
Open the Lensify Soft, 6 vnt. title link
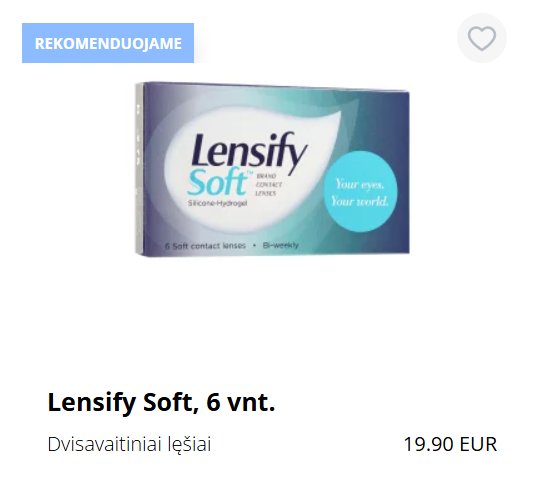[x=161, y=402]
